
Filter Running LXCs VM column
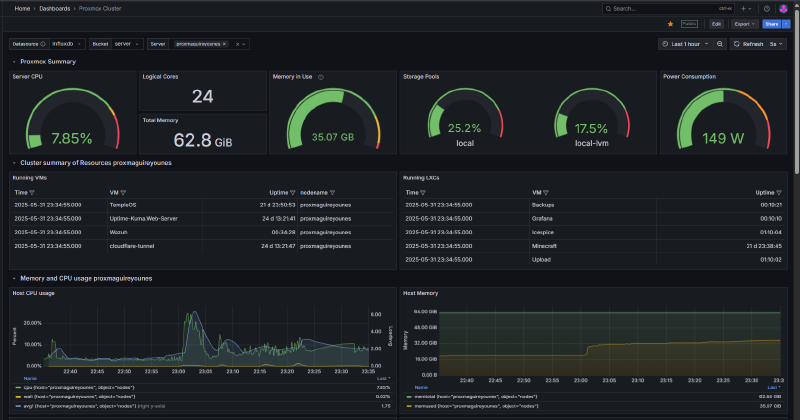pyautogui.click(x=546, y=193)
